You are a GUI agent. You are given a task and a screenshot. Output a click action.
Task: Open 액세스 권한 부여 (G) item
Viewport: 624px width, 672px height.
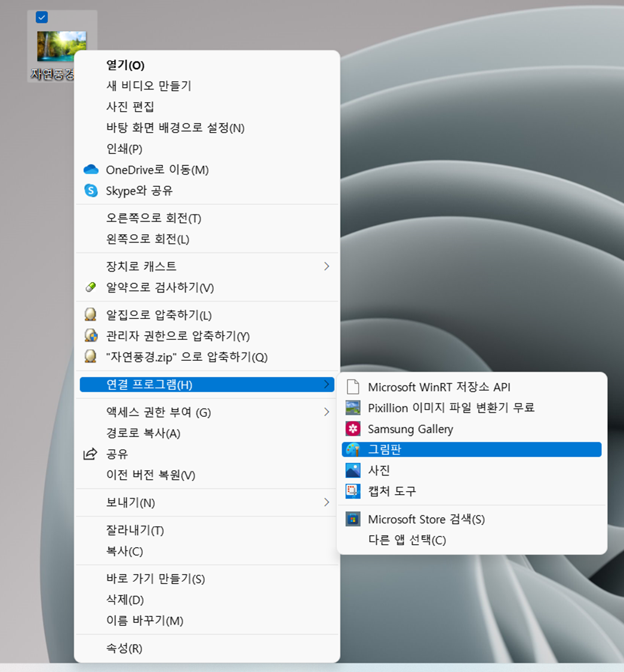(207, 412)
